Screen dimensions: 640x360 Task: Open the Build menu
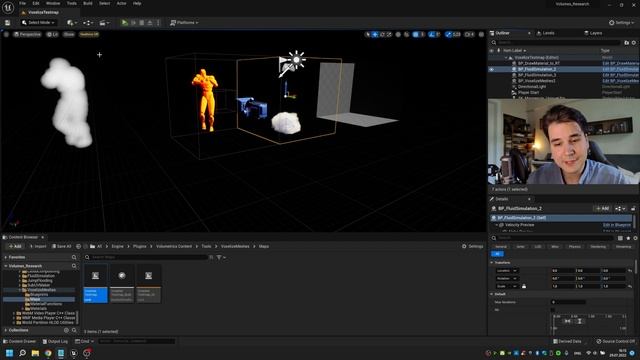point(88,3)
